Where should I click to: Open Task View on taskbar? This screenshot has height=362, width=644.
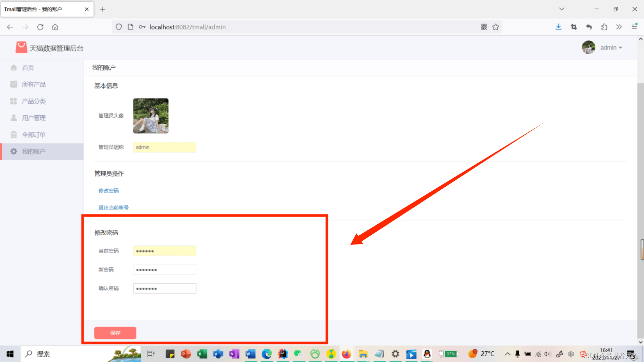click(151, 354)
